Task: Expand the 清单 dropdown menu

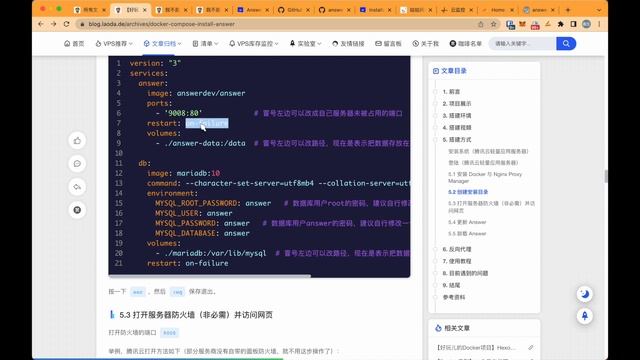Action: (x=205, y=43)
